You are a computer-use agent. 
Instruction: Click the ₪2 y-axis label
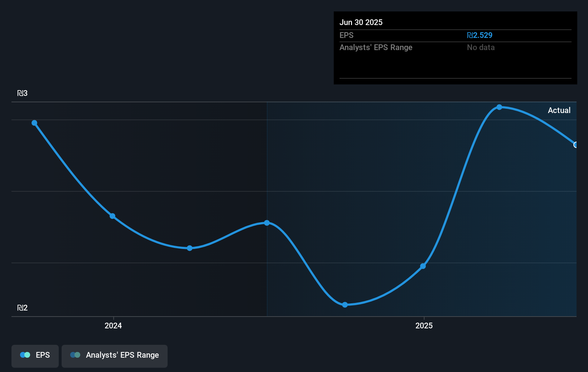pyautogui.click(x=22, y=308)
